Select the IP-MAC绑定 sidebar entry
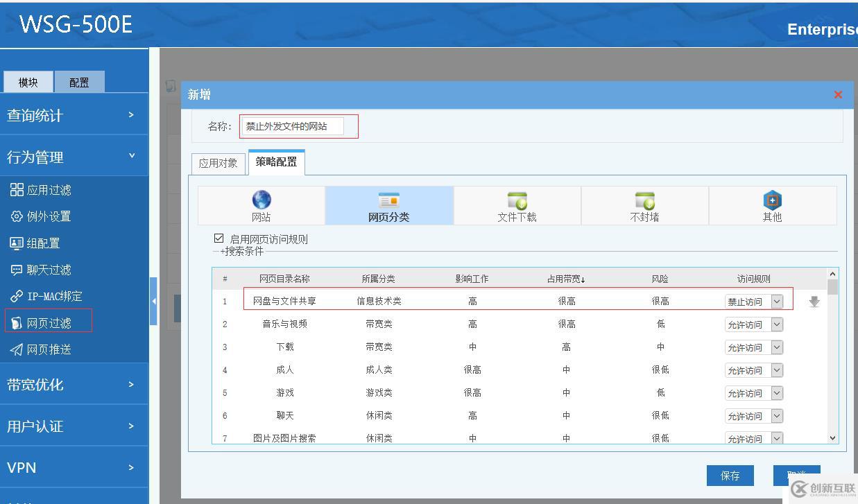 point(49,296)
